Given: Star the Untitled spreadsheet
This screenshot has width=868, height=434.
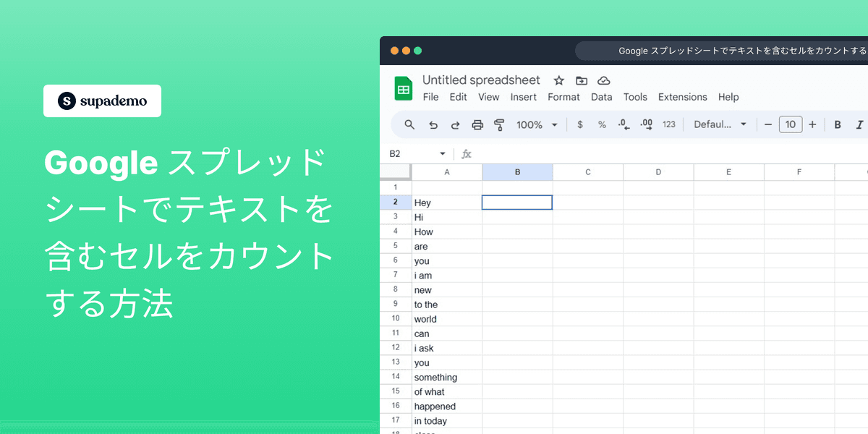Looking at the screenshot, I should click(557, 80).
